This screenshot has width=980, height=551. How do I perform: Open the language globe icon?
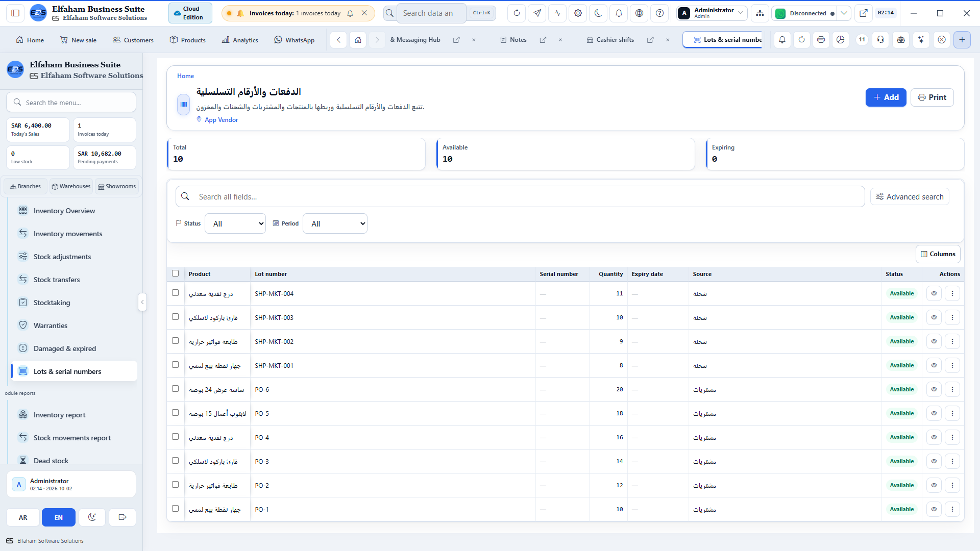point(639,13)
